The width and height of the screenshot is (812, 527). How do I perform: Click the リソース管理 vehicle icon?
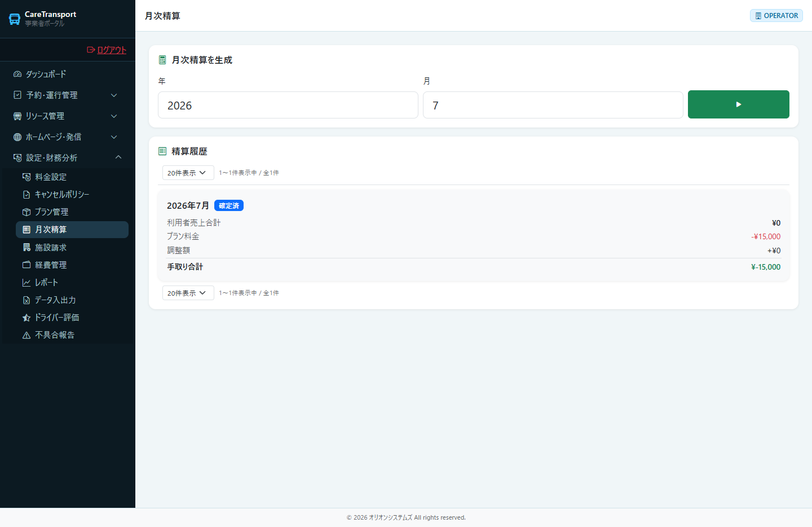(17, 116)
